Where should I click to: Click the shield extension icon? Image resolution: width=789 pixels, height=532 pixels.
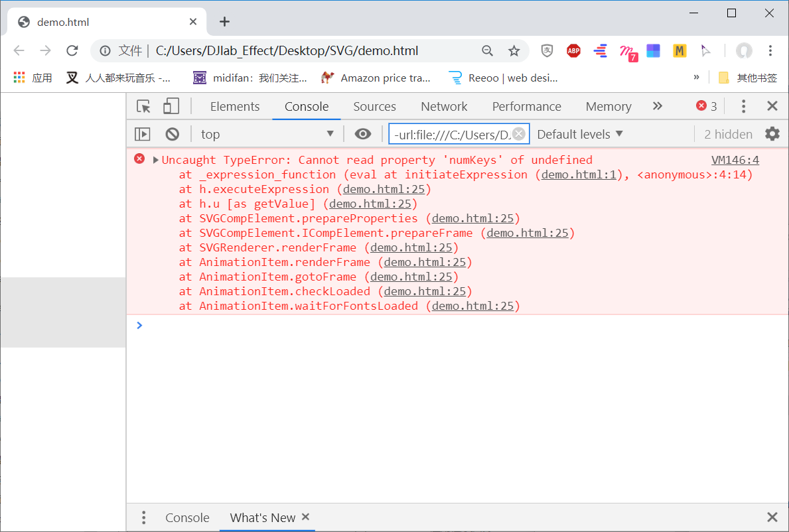[547, 50]
